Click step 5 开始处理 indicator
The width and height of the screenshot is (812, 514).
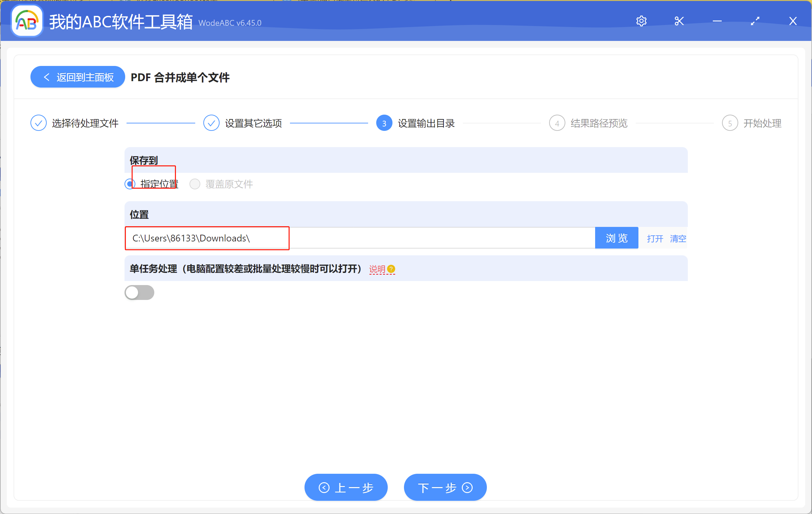point(730,123)
